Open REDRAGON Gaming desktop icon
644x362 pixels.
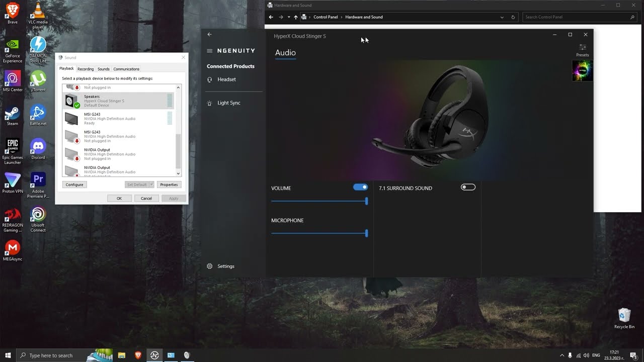click(x=13, y=220)
